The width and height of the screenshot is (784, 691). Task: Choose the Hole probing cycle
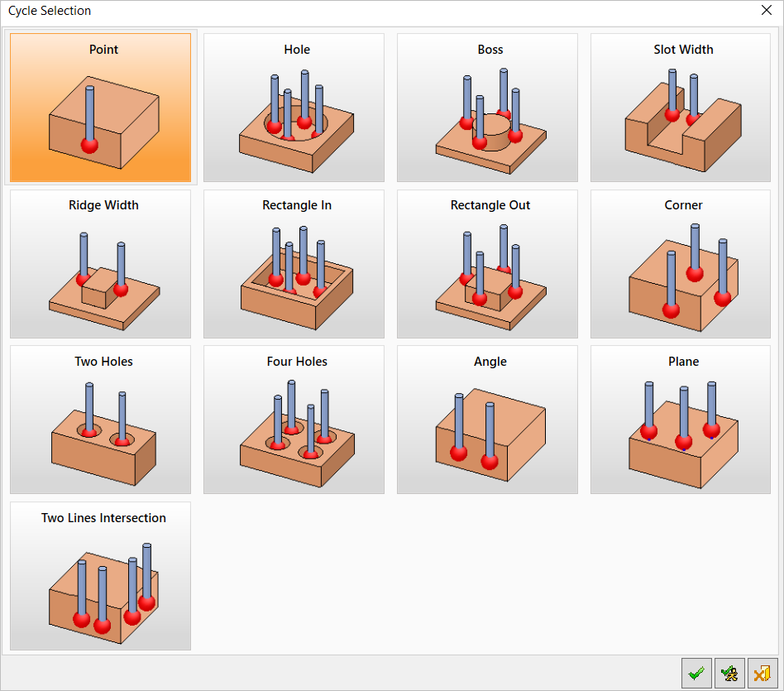(294, 108)
